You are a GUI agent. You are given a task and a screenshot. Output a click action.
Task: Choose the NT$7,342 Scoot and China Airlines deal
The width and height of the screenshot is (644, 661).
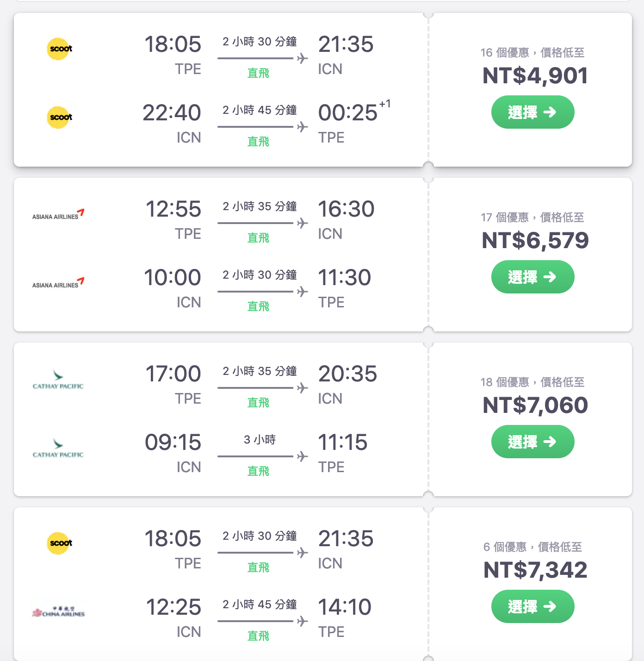pyautogui.click(x=533, y=606)
